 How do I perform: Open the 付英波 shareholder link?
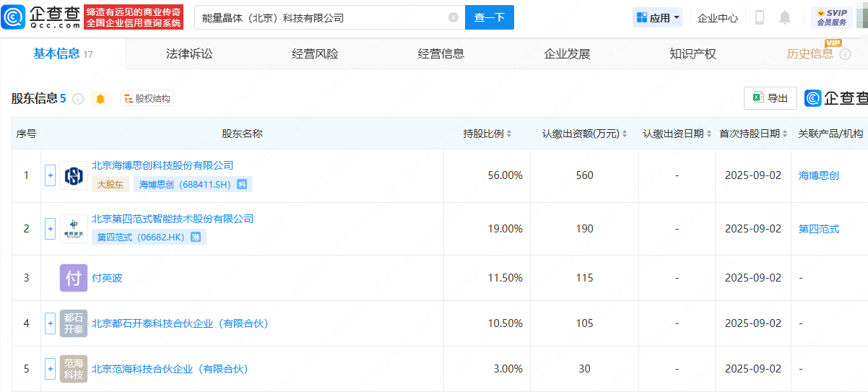[x=107, y=278]
